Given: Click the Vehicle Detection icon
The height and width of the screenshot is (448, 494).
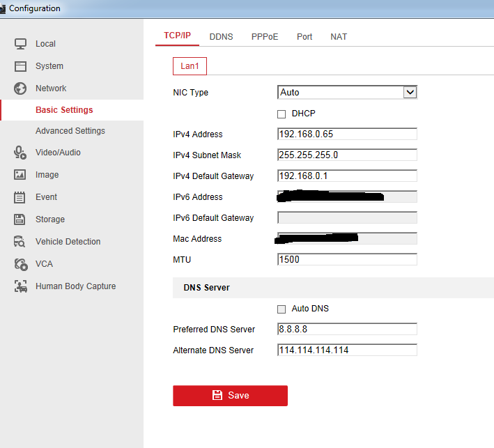Looking at the screenshot, I should coord(20,242).
